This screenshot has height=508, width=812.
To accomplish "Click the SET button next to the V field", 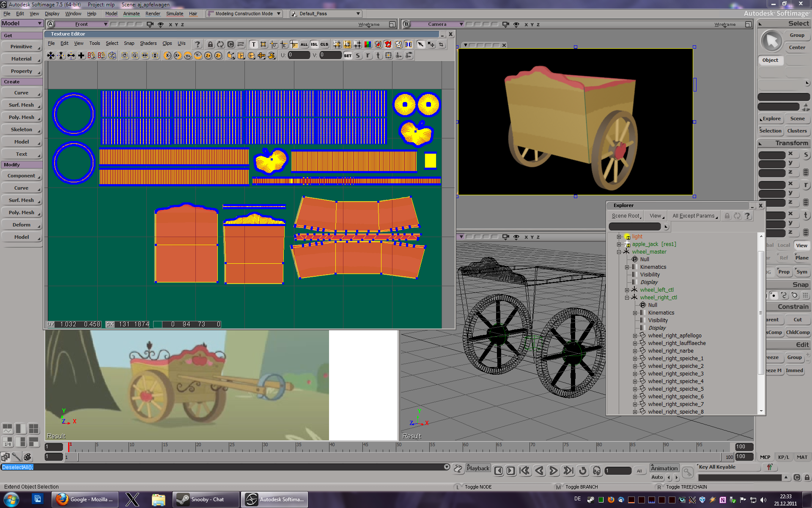I will coord(348,55).
